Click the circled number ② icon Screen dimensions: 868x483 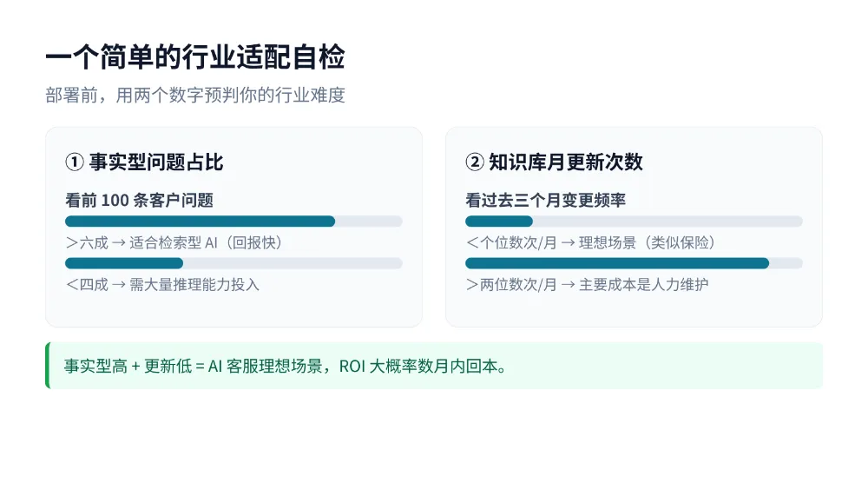[475, 162]
